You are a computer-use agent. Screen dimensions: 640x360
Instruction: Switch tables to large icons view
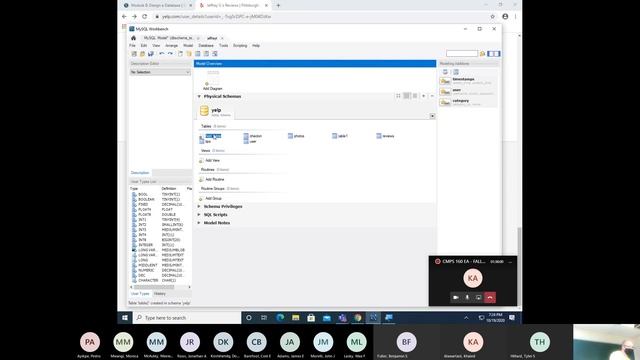point(398,96)
